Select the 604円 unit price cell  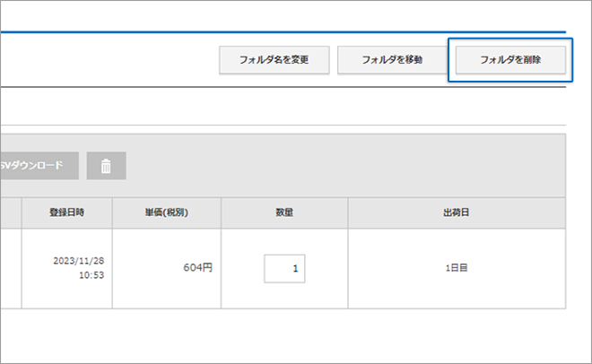click(196, 267)
